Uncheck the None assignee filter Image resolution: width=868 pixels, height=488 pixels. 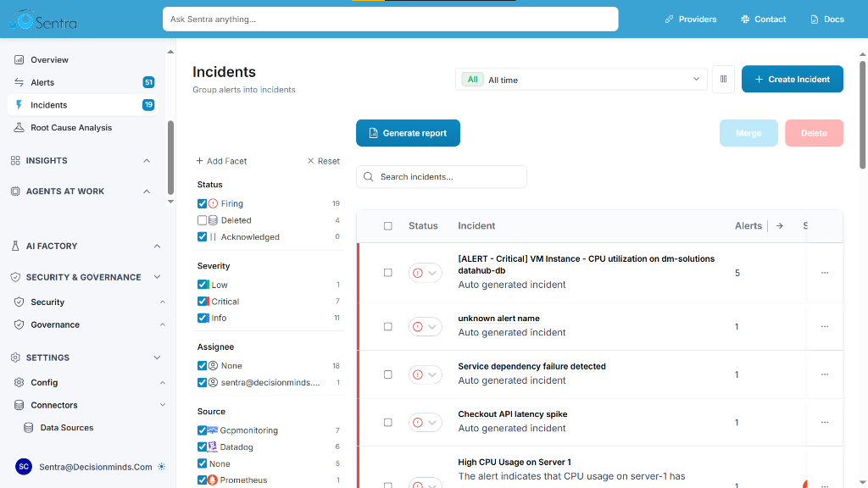pyautogui.click(x=202, y=366)
